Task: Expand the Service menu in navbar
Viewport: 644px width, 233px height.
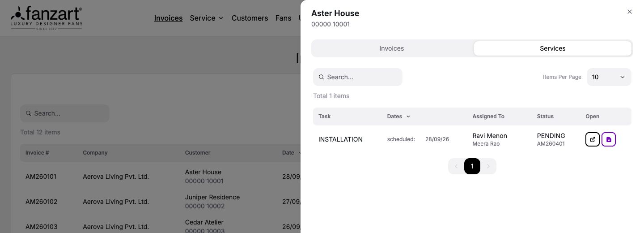Action: pos(207,18)
